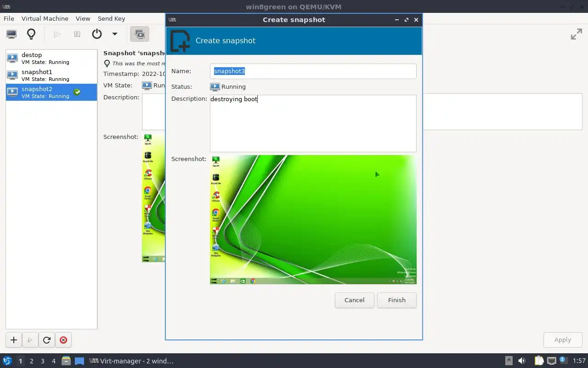Viewport: 588px width, 368px height.
Task: Click the VM state Running icon in main window
Action: (x=147, y=86)
